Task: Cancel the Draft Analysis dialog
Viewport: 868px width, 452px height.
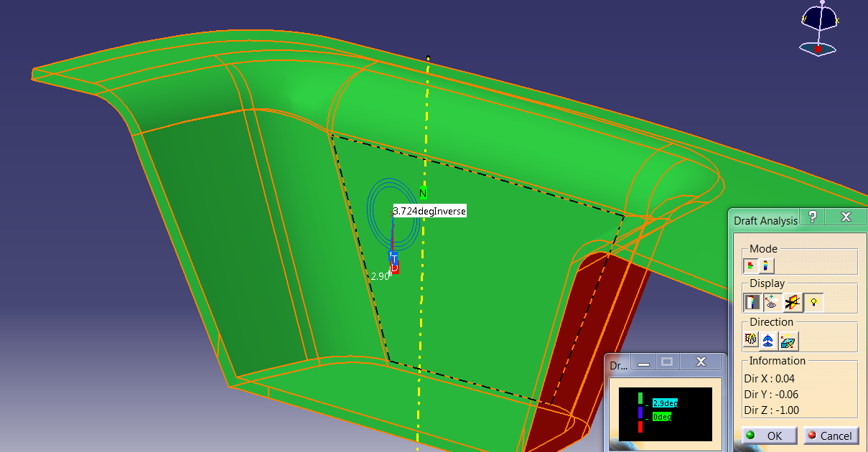Action: (831, 435)
